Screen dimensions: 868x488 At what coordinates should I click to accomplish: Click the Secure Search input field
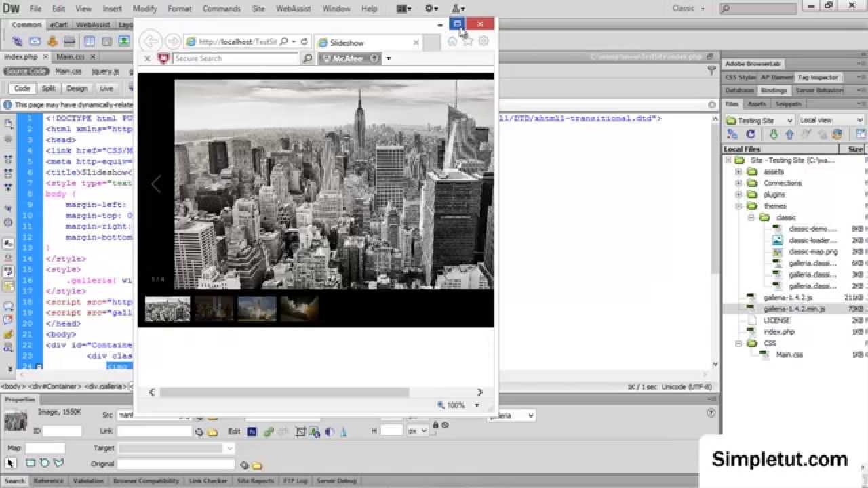[x=235, y=58]
